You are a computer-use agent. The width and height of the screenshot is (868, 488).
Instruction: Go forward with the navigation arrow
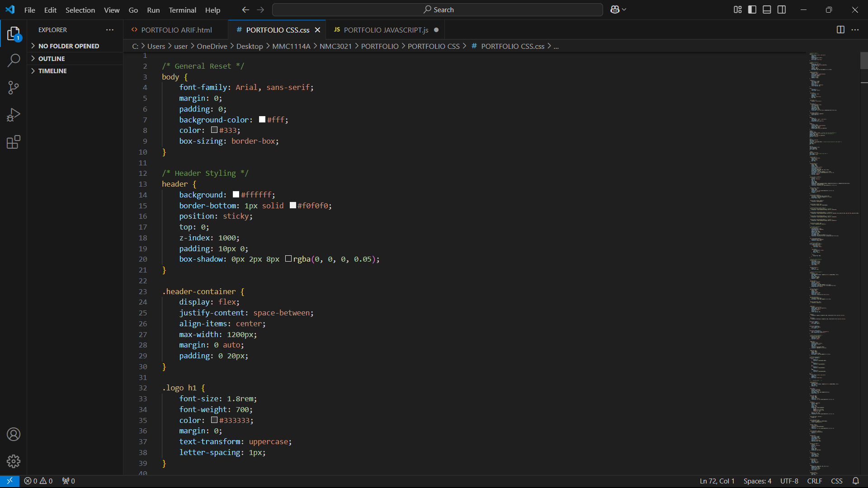[260, 9]
